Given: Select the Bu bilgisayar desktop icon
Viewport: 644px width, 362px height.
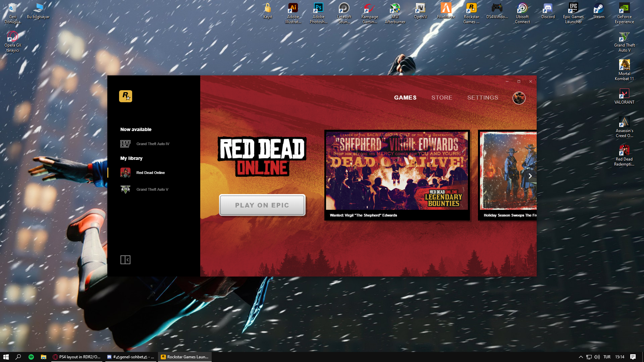Looking at the screenshot, I should coord(38,11).
